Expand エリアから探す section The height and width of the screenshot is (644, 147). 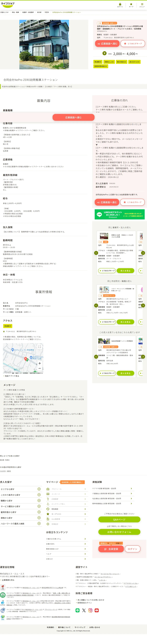click(x=21, y=489)
